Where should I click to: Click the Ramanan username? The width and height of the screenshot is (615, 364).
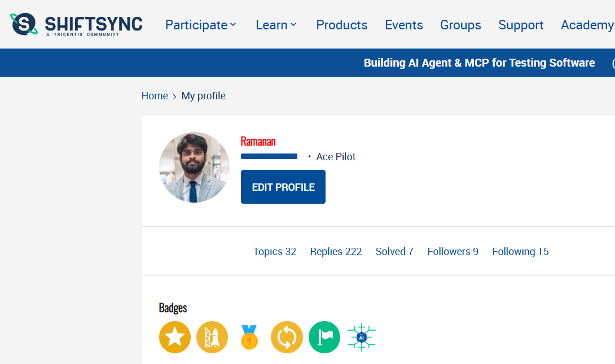258,141
